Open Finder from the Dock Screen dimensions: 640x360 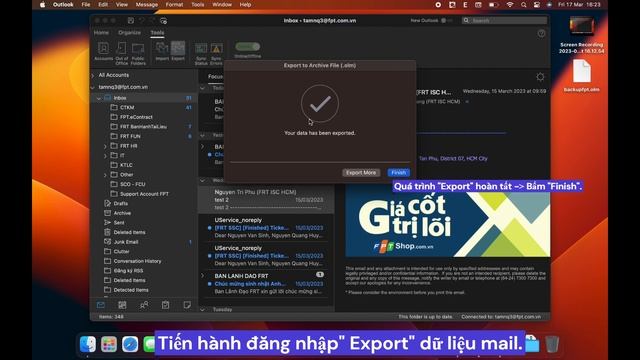click(88, 344)
